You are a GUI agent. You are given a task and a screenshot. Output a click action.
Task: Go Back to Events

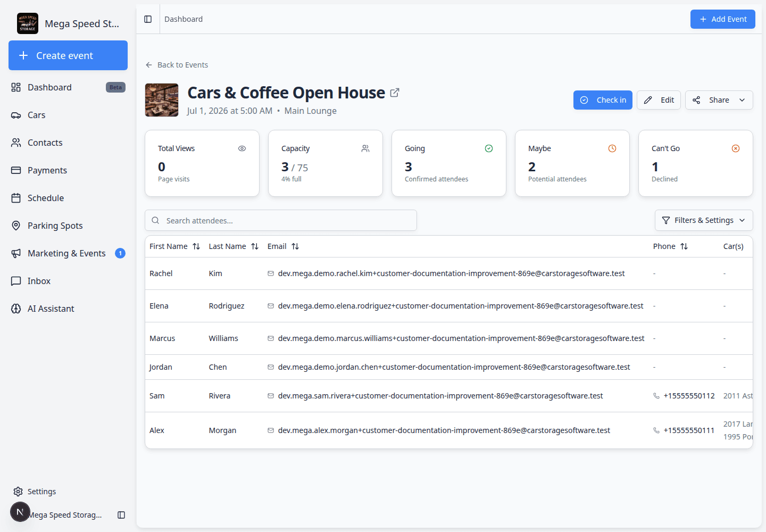pos(177,65)
